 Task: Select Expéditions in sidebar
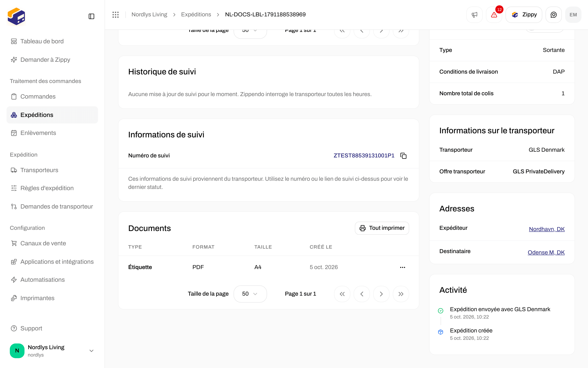pyautogui.click(x=52, y=115)
